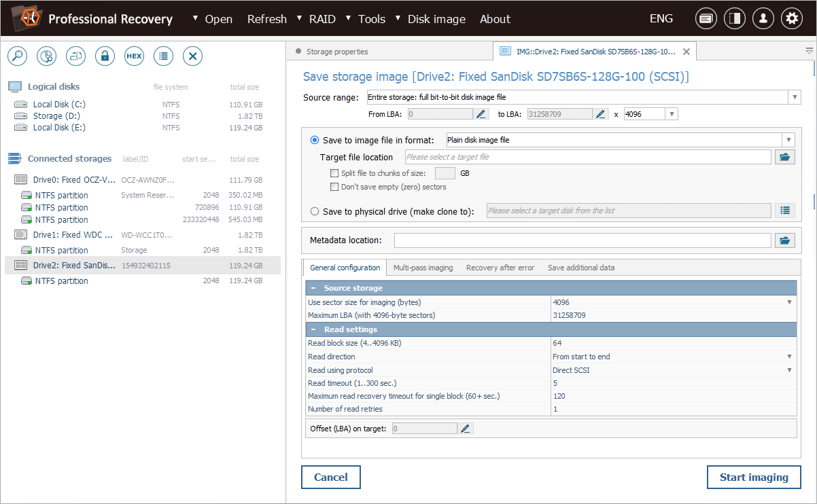Switch to the Storage properties tab
The image size is (817, 504).
(337, 52)
